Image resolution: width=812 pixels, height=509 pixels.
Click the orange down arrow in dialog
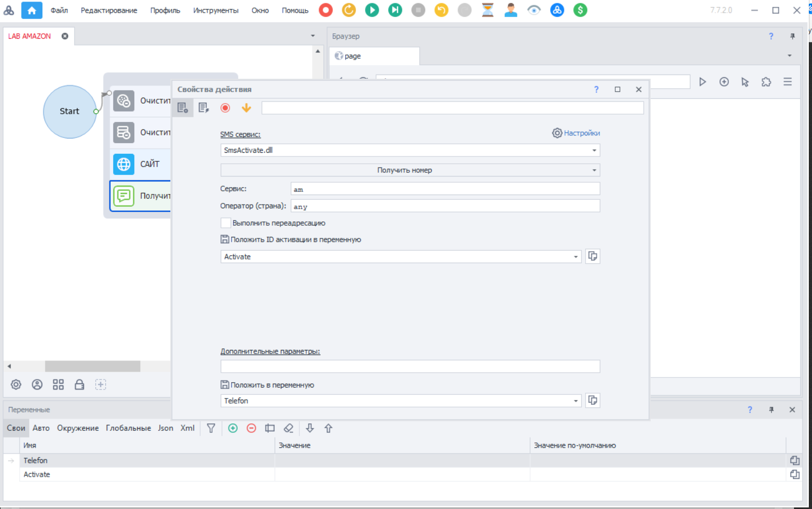point(246,108)
